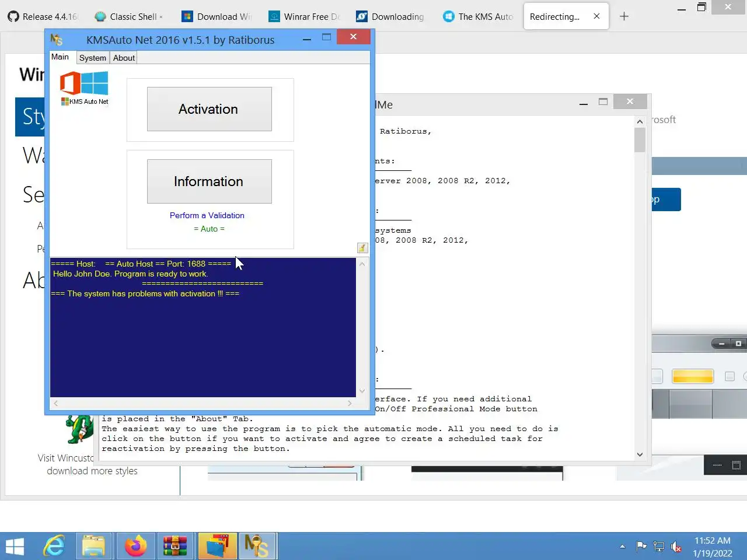Screen dimensions: 747x560
Task: Open WinRAR from the taskbar
Action: click(174, 547)
